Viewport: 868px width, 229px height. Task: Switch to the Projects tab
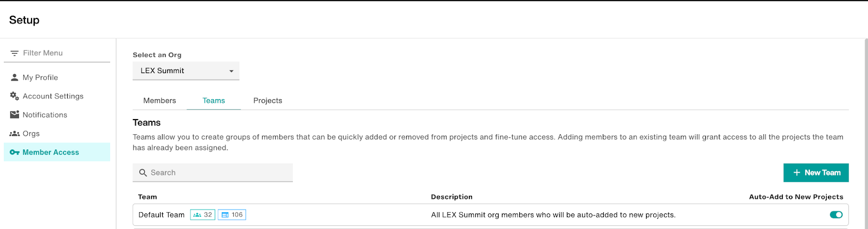click(x=267, y=101)
